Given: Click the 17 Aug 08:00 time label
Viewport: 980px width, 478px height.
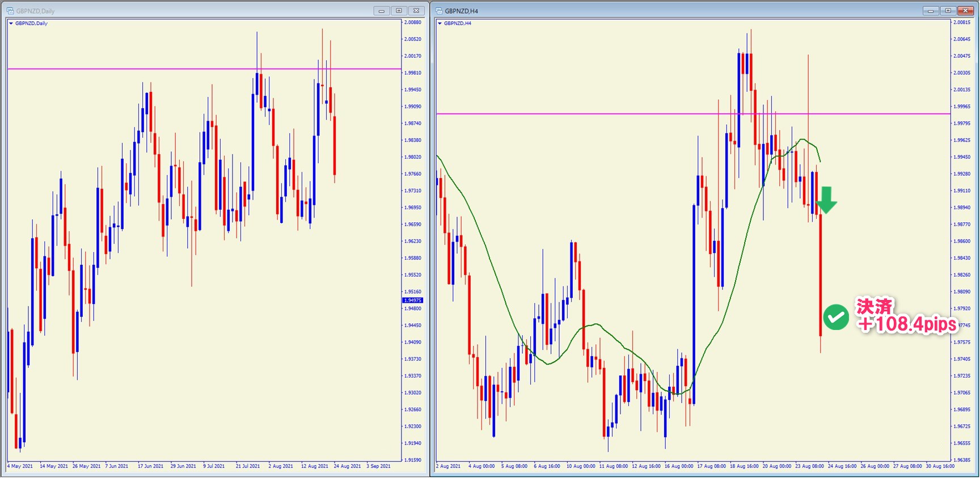Looking at the screenshot, I should (711, 466).
